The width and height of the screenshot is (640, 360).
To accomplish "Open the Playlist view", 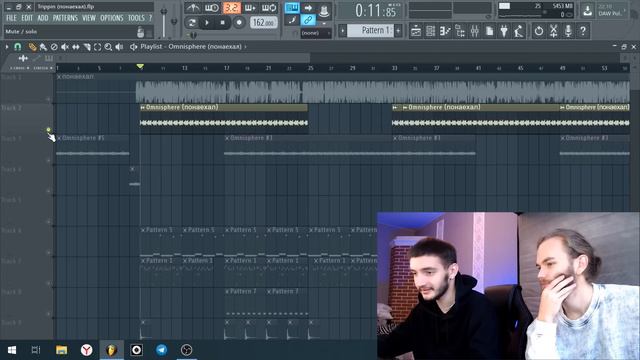I will 416,31.
